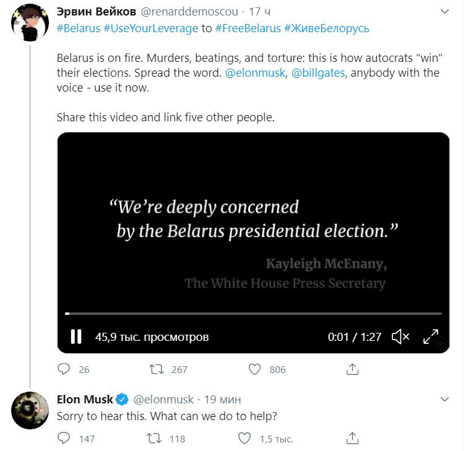
Task: Open the @billgates mention
Action: [x=318, y=73]
